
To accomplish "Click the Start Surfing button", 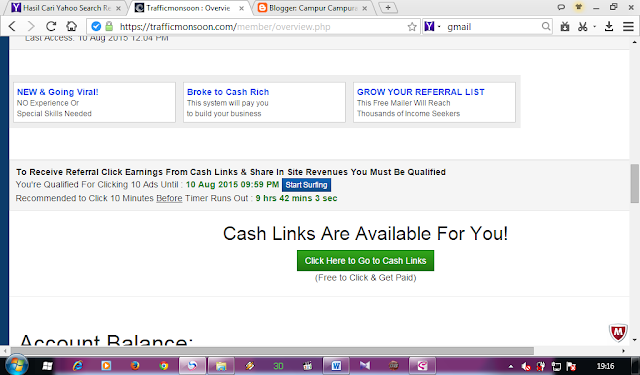I will (306, 185).
